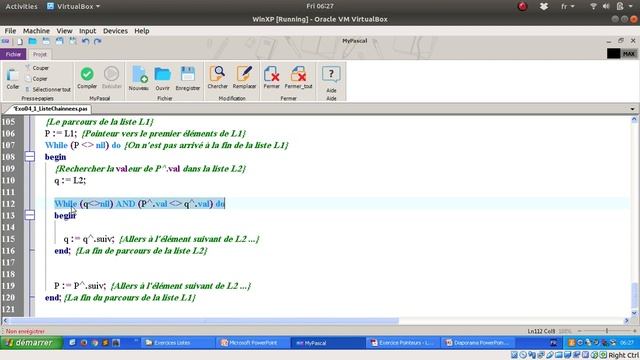Open the fr keyboard layout dropdown
640x360 pixels.
(568, 6)
